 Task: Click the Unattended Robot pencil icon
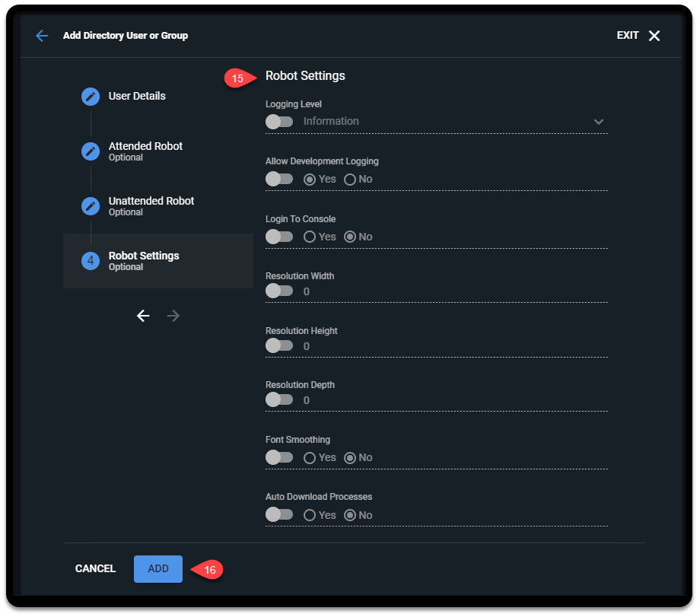point(90,205)
